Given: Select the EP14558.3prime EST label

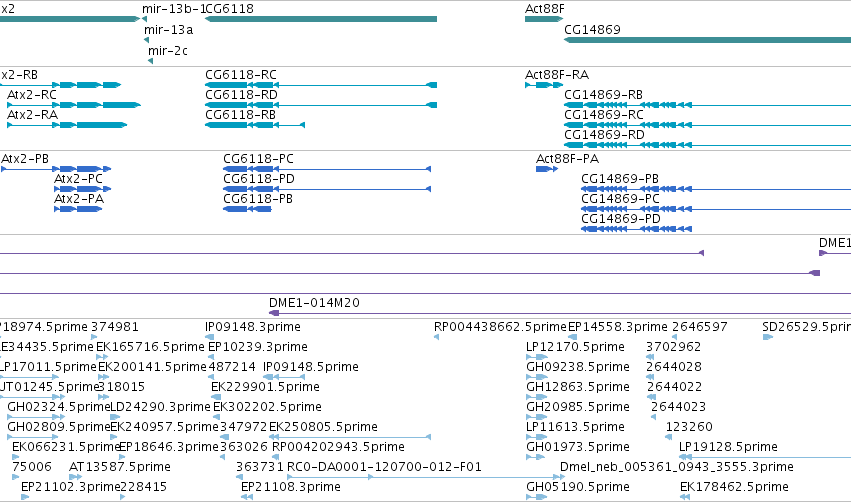Looking at the screenshot, I should tap(618, 327).
